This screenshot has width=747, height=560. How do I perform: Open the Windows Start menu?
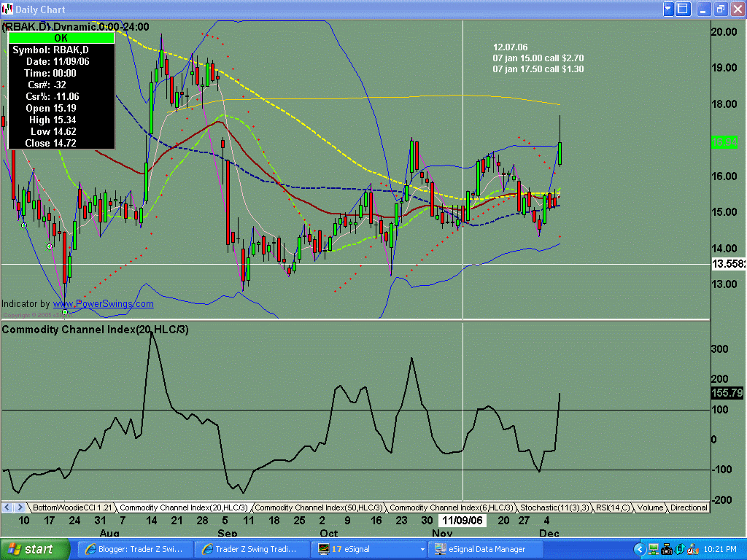click(35, 549)
